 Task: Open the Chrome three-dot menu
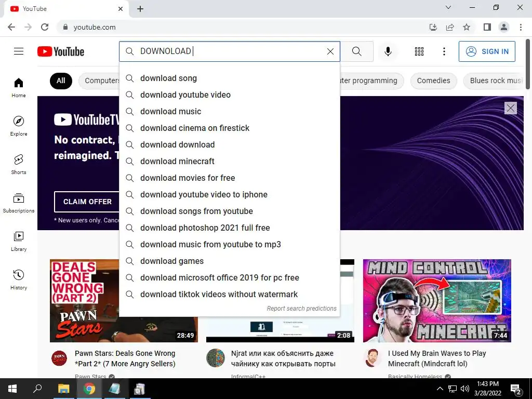click(521, 27)
